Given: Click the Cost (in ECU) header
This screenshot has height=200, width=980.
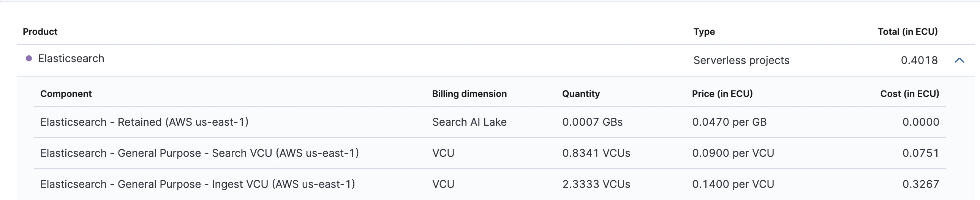Looking at the screenshot, I should tap(909, 94).
